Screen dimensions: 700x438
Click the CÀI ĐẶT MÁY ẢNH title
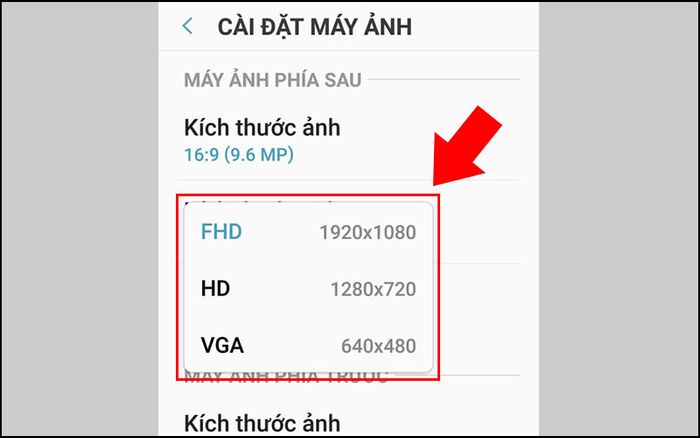(315, 27)
